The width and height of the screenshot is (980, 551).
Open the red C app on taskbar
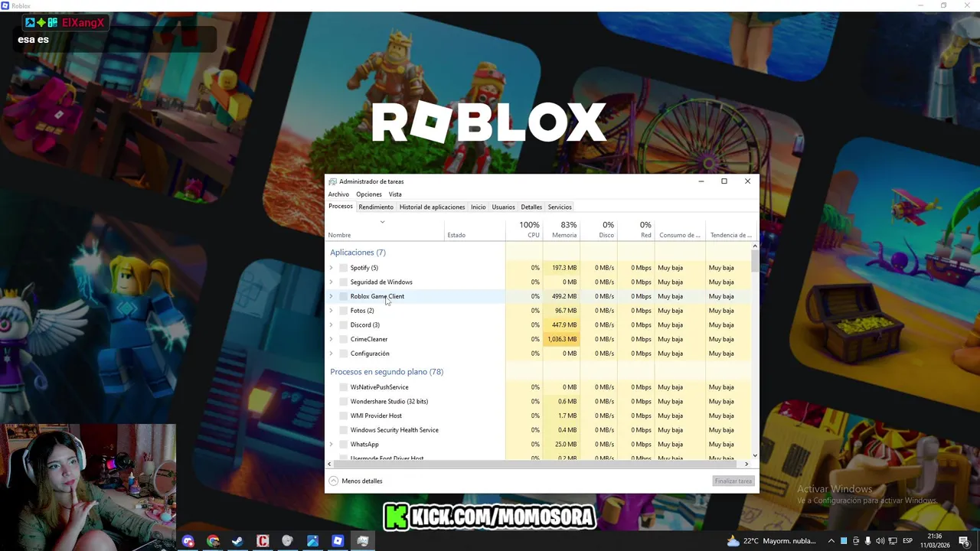(263, 541)
